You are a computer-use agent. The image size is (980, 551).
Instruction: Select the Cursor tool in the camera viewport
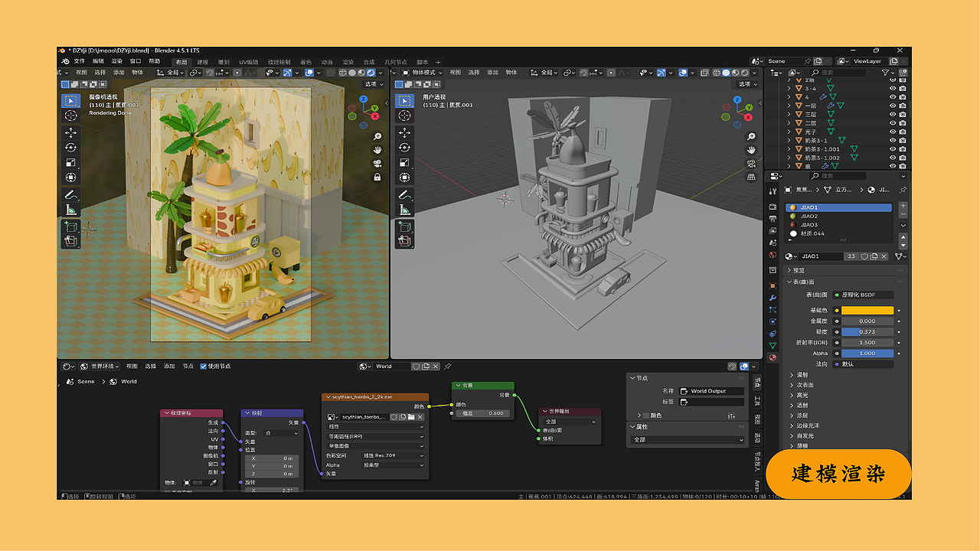(x=70, y=116)
